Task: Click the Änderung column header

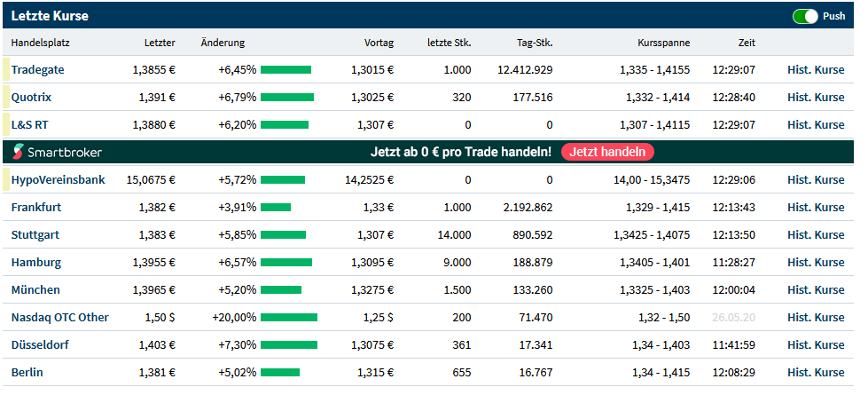Action: coord(223,43)
